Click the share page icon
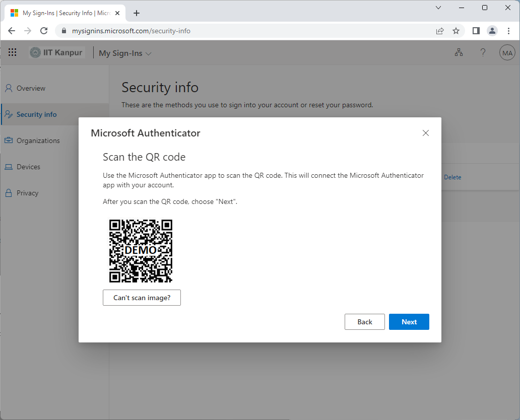This screenshot has width=520, height=420. click(x=440, y=31)
